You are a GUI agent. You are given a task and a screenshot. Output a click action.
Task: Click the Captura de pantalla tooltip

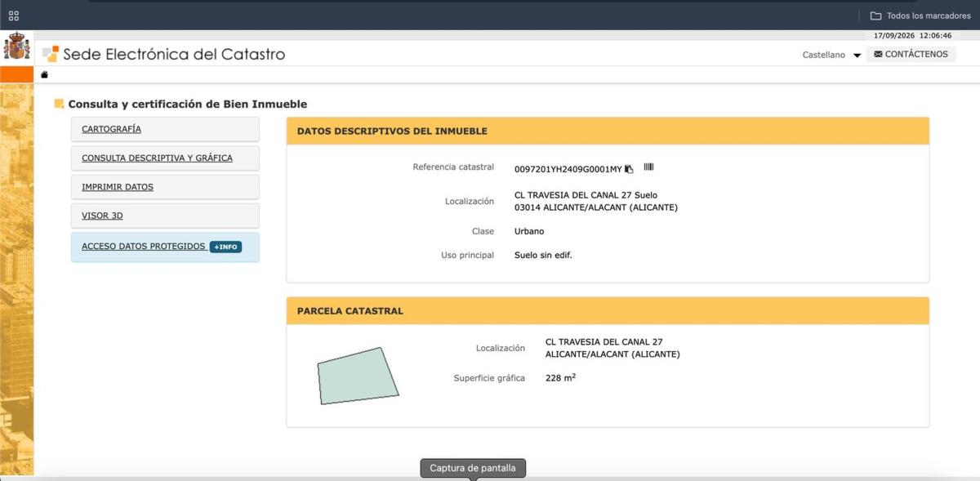pyautogui.click(x=473, y=468)
